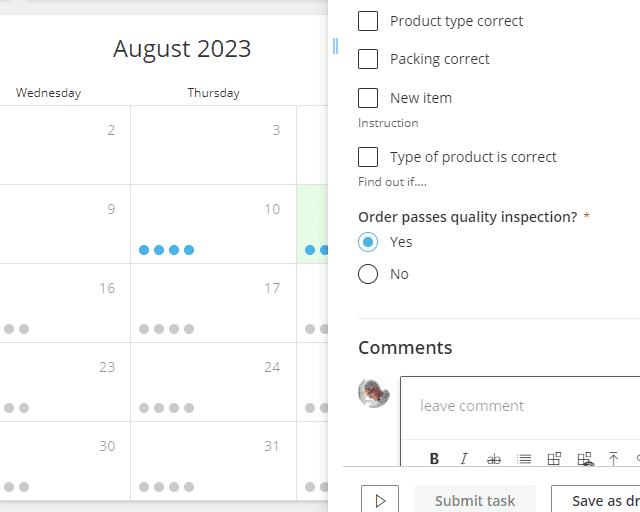Check the Product type correct box
Image resolution: width=640 pixels, height=512 pixels.
[368, 21]
